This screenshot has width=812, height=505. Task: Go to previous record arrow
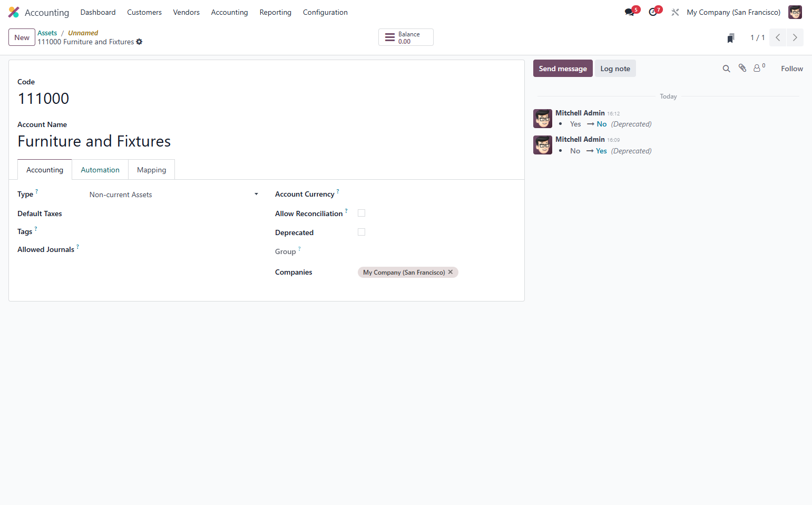(x=778, y=37)
